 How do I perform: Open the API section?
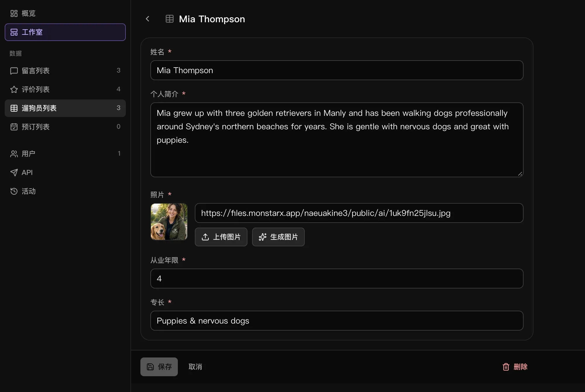tap(65, 173)
